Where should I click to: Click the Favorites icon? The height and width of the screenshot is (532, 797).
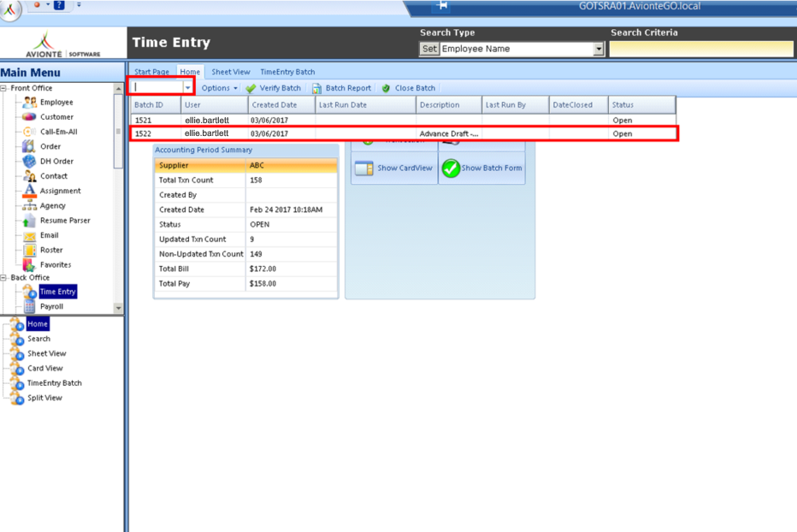click(29, 265)
